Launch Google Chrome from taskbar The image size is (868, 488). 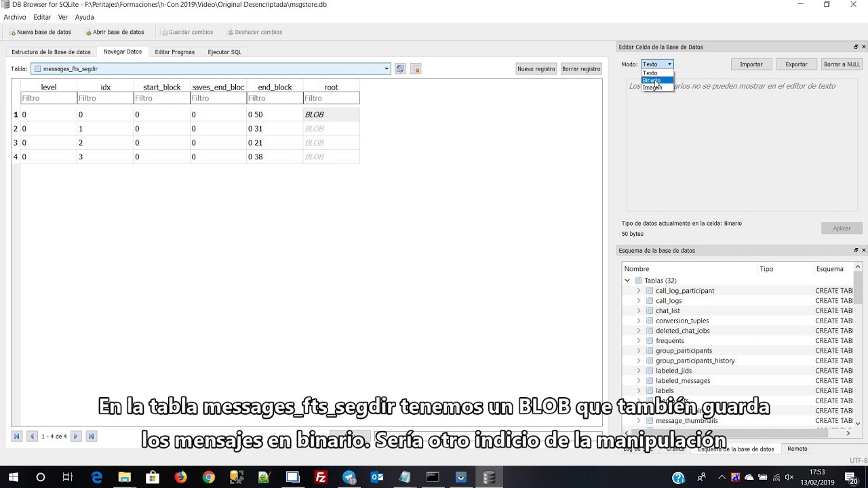pos(208,477)
